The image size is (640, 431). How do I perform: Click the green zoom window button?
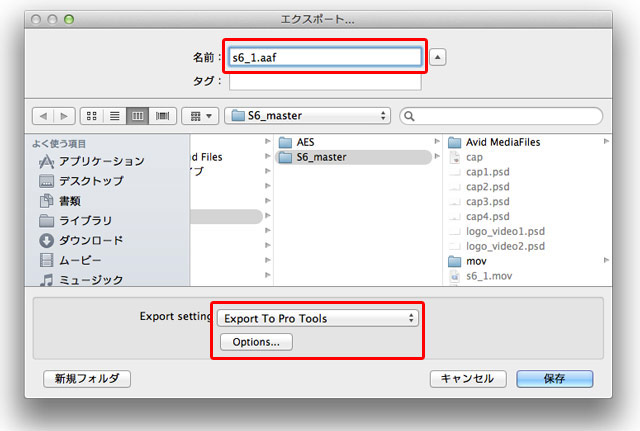69,19
